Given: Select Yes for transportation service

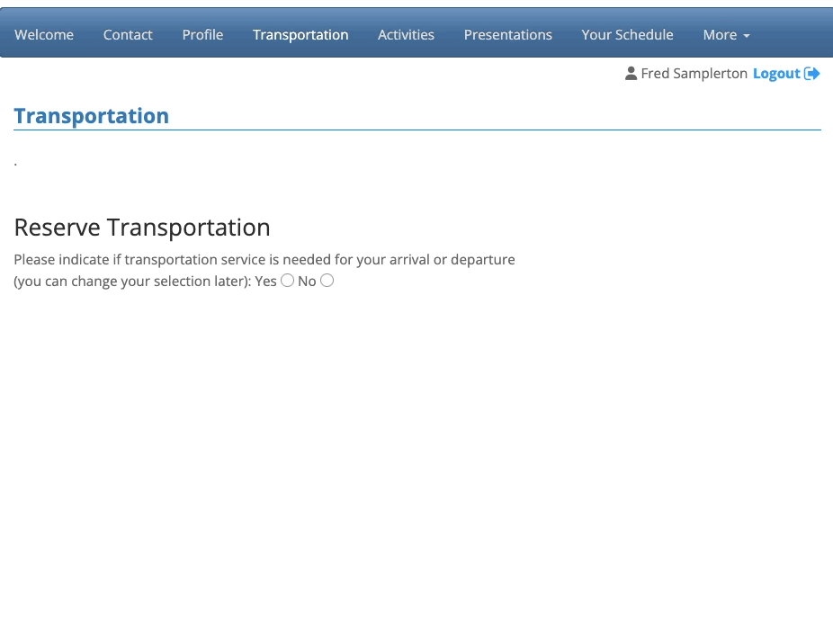Looking at the screenshot, I should [287, 280].
